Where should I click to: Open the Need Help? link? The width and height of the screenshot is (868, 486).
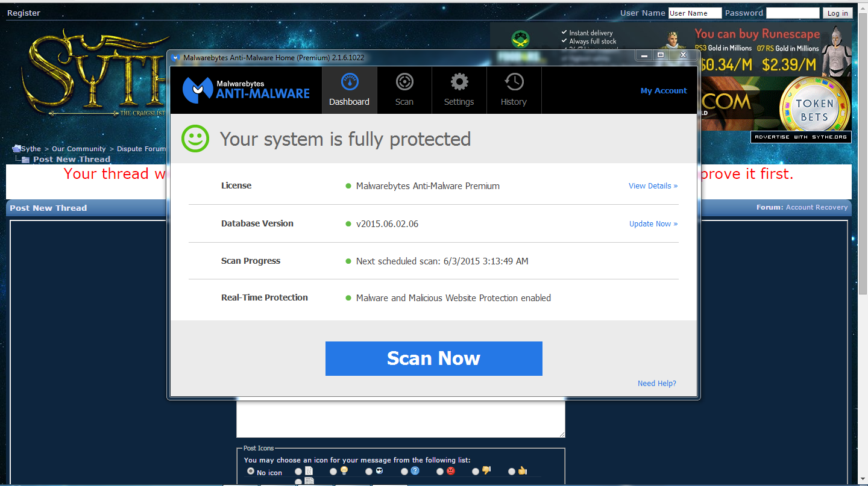tap(657, 384)
